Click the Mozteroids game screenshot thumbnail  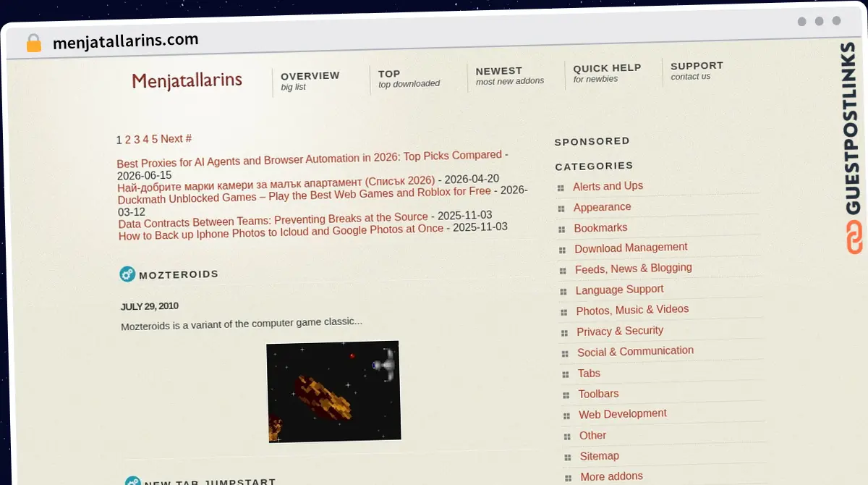coord(334,392)
